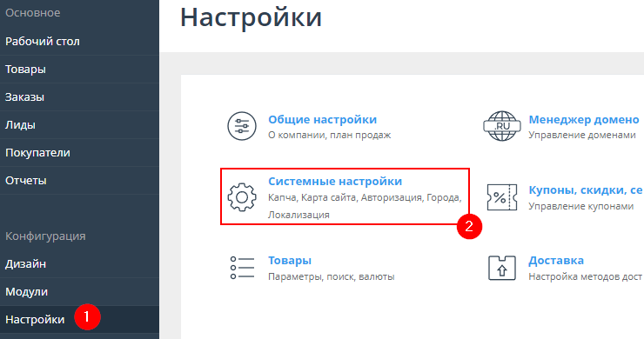Click the General settings sliders icon
Screen dimensions: 644x339
point(242,126)
